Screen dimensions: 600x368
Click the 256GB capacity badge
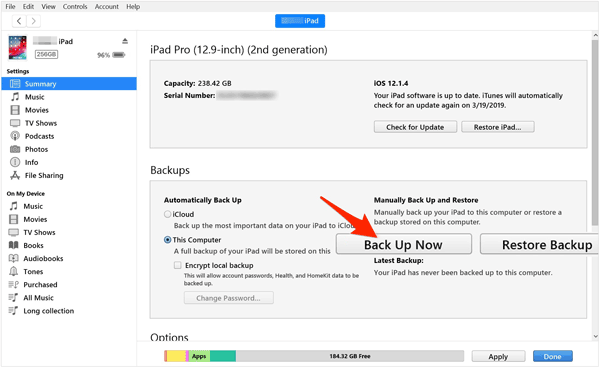[x=46, y=54]
